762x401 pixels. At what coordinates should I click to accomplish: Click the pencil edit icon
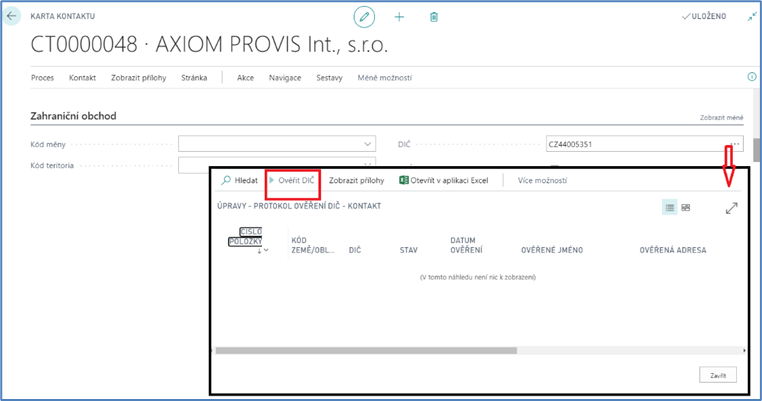pyautogui.click(x=364, y=17)
